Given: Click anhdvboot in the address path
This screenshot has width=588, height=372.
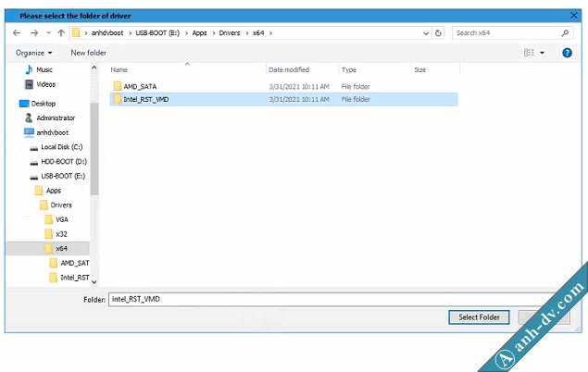Looking at the screenshot, I should [107, 33].
